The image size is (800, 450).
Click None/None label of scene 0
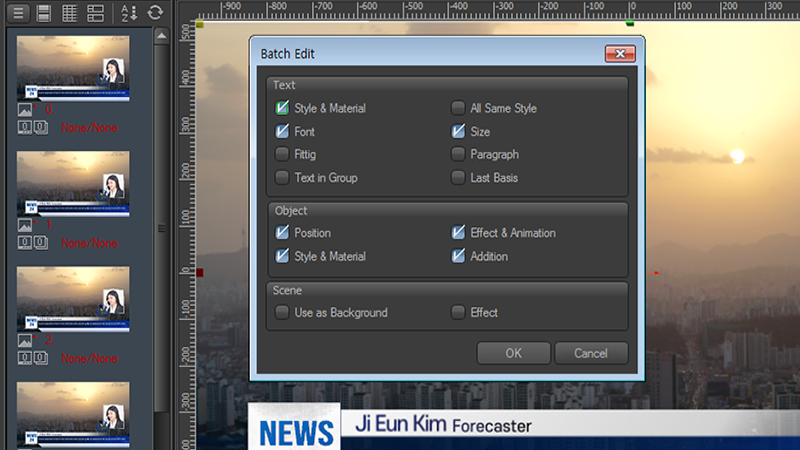point(90,128)
